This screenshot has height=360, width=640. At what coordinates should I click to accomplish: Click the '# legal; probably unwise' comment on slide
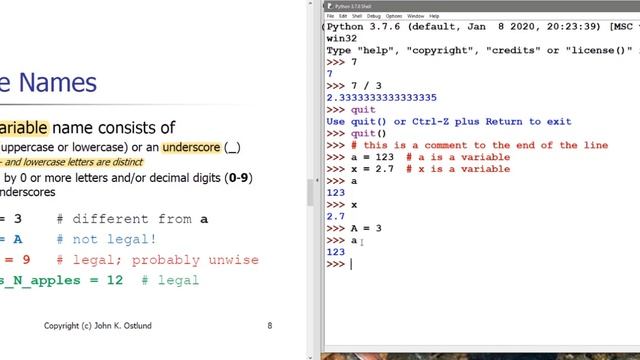click(157, 260)
